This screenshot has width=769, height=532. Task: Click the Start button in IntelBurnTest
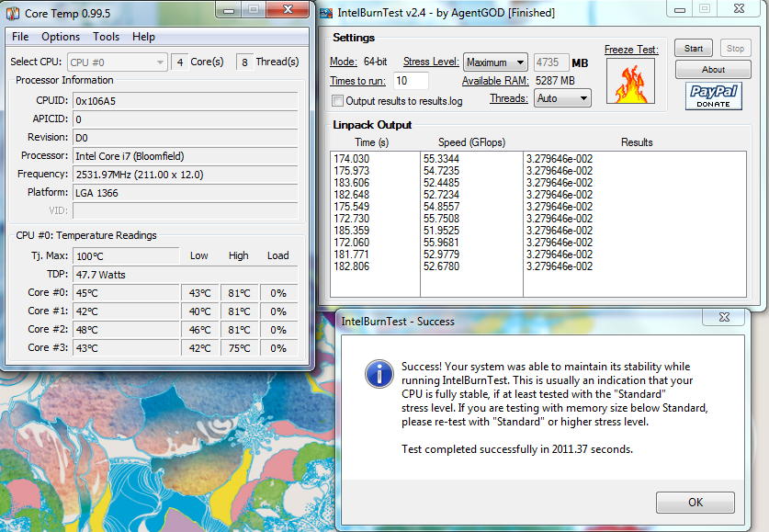pos(694,49)
